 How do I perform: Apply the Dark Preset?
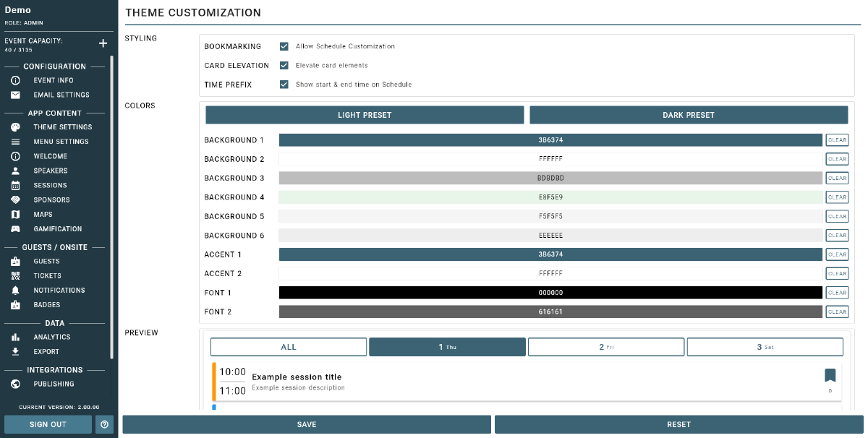coord(688,115)
